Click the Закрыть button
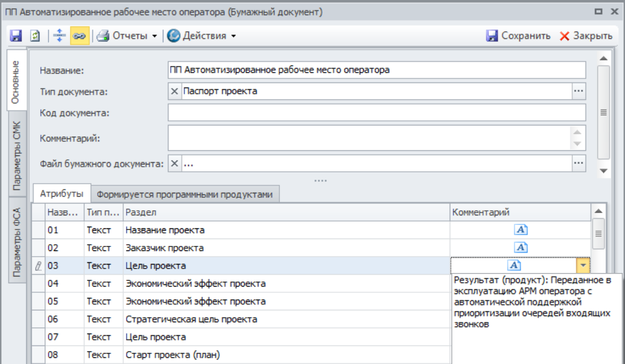This screenshot has width=625, height=364. coord(586,36)
